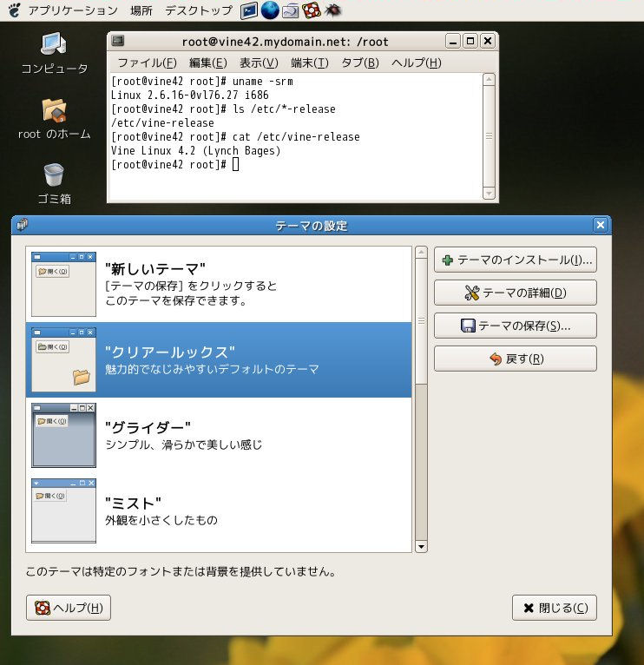Open the terminal 端末(T) menu

310,63
